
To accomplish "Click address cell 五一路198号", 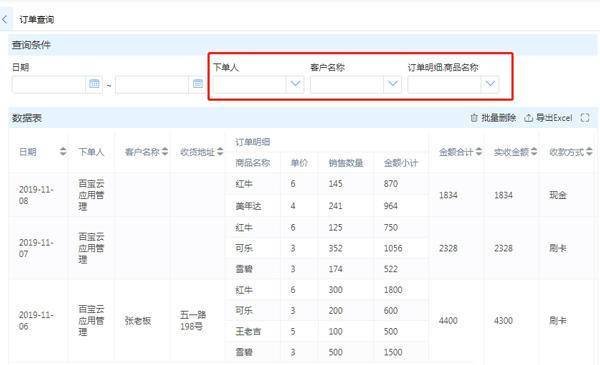I will (193, 321).
